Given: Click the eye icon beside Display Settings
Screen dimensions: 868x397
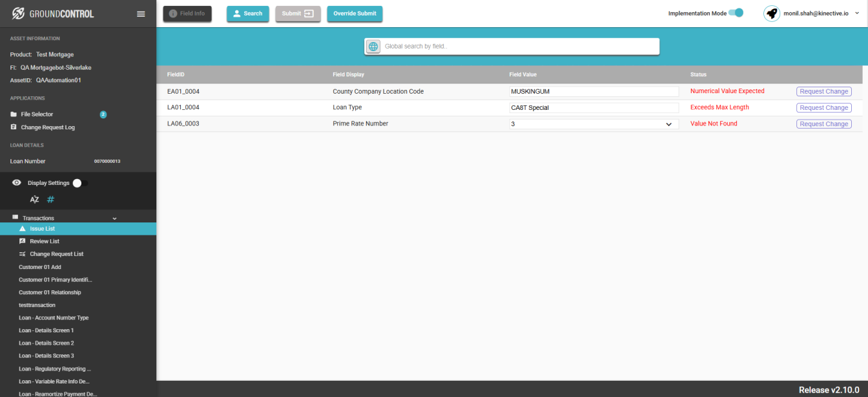Looking at the screenshot, I should pyautogui.click(x=17, y=183).
